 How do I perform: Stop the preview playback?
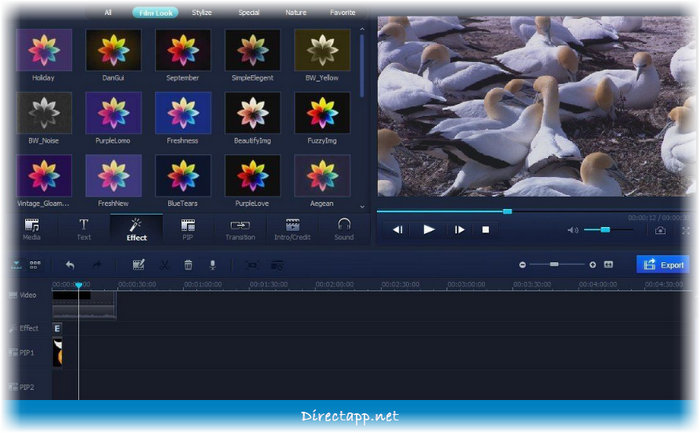pyautogui.click(x=486, y=229)
